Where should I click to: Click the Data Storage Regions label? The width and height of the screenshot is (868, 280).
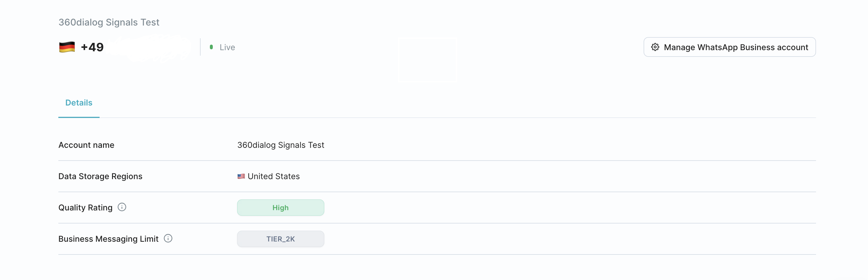(x=100, y=176)
